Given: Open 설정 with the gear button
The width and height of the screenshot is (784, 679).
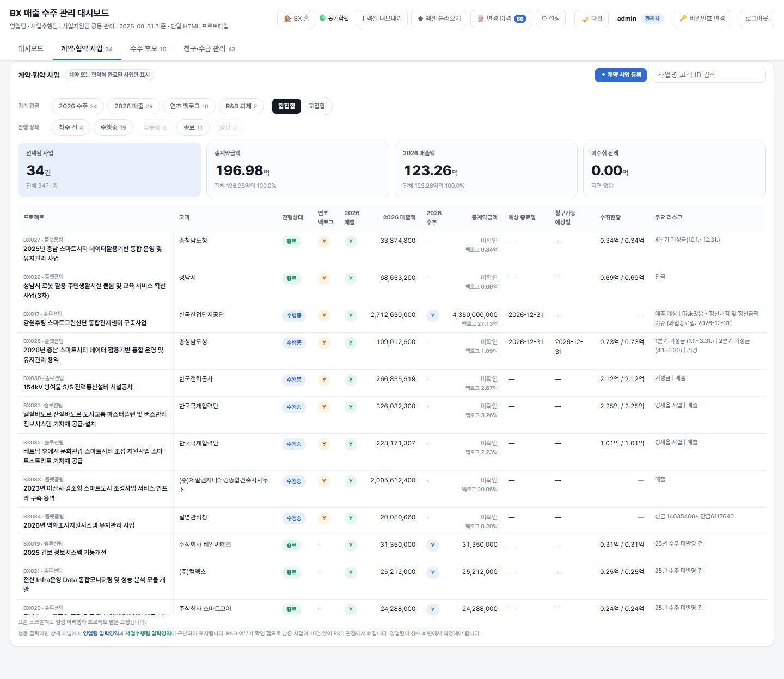Looking at the screenshot, I should 551,19.
